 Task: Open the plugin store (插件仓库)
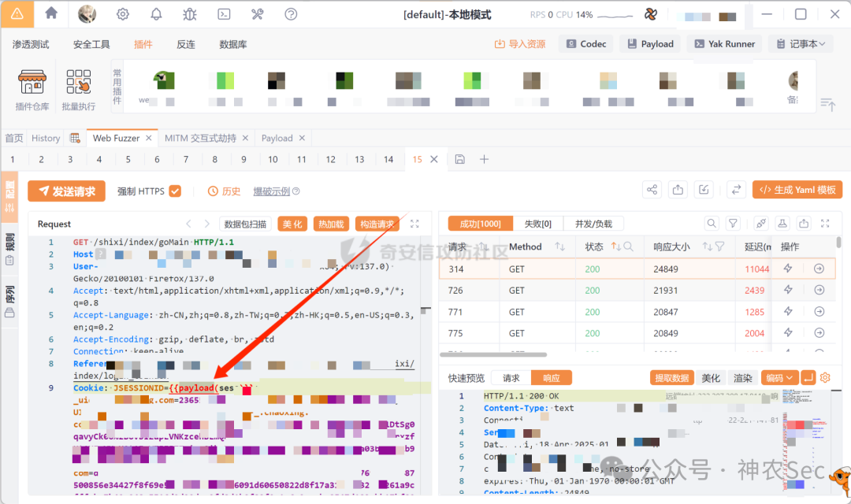click(32, 90)
